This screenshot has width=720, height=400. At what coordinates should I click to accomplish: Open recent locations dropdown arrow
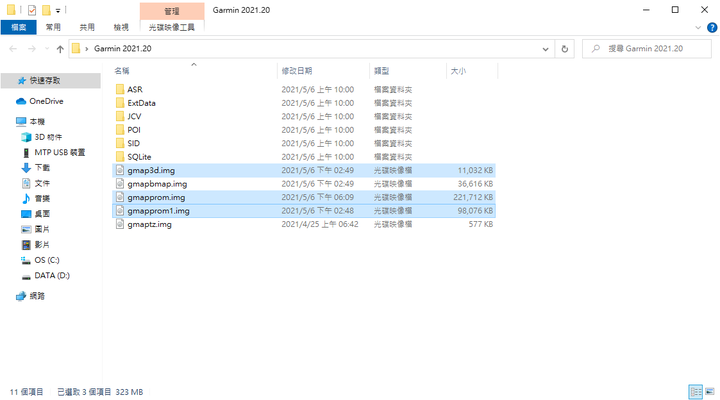[x=46, y=49]
